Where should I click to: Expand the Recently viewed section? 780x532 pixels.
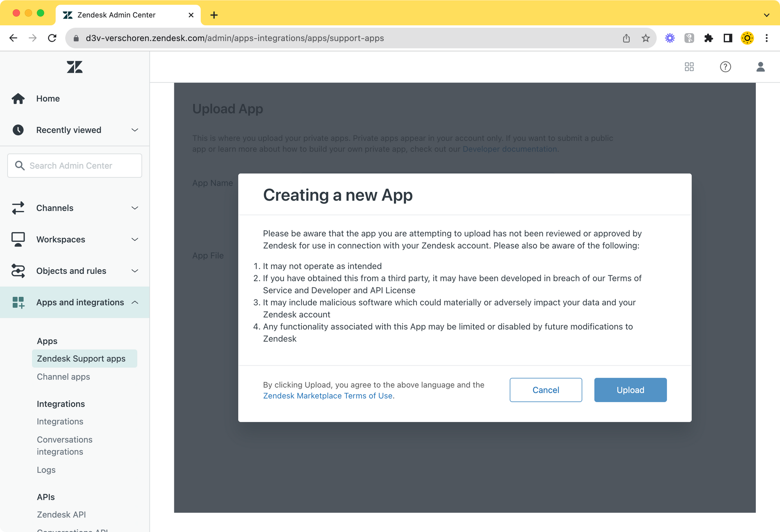(135, 130)
